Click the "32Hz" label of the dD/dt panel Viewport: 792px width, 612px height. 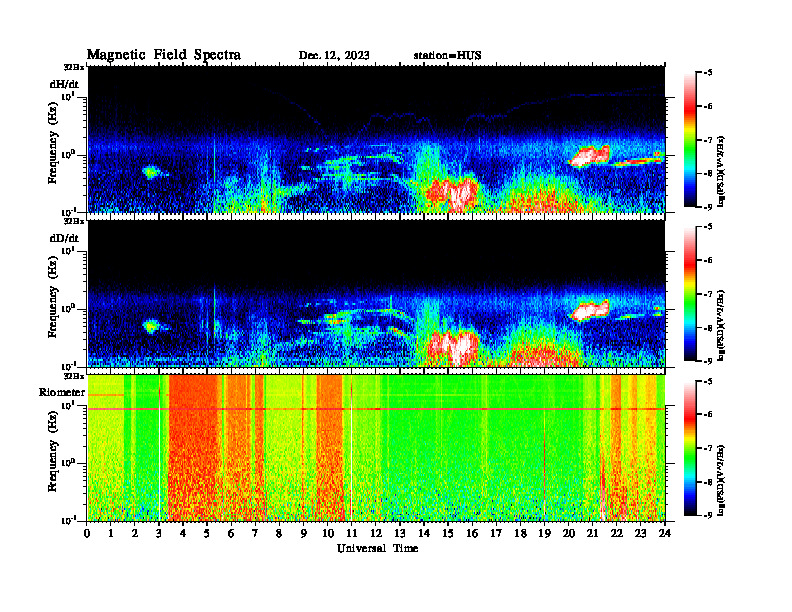[x=74, y=221]
